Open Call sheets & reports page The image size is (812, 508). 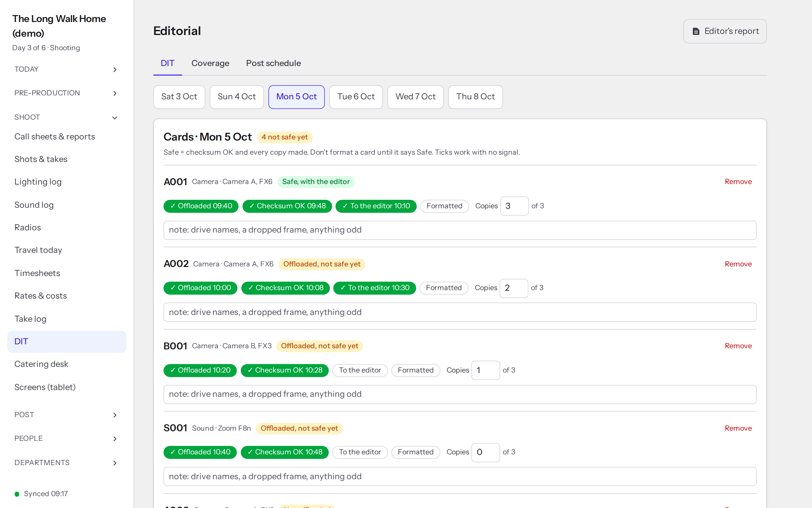[x=67, y=137]
